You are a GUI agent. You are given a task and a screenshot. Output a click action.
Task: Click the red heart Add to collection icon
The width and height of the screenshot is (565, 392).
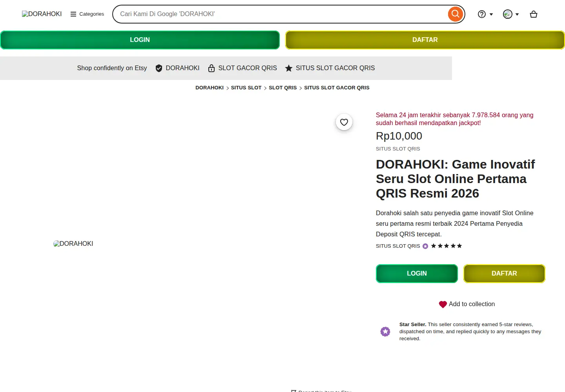pos(443,305)
